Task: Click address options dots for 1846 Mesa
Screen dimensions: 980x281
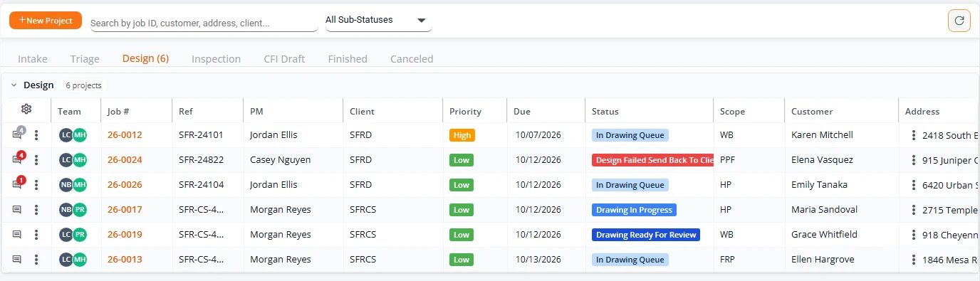Action: coord(914,260)
